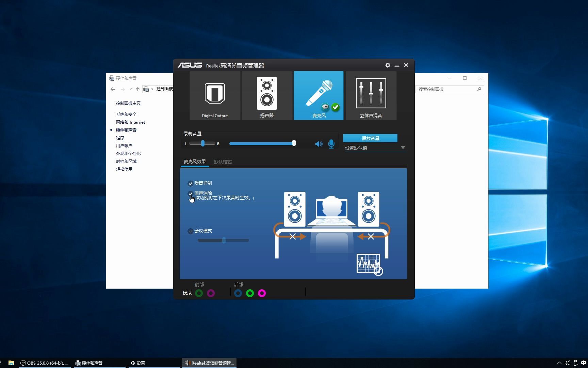Image resolution: width=588 pixels, height=368 pixels.
Task: Select the 麦克风效果 tab
Action: (194, 162)
